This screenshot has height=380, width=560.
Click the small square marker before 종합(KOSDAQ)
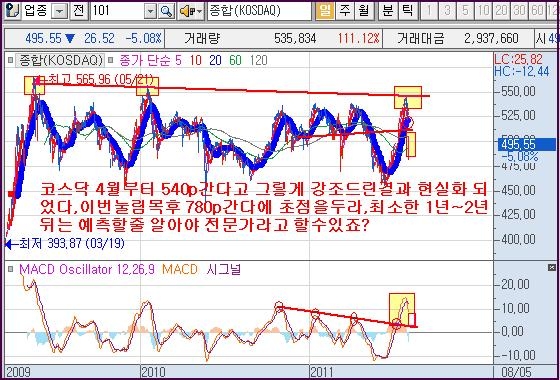[10, 61]
